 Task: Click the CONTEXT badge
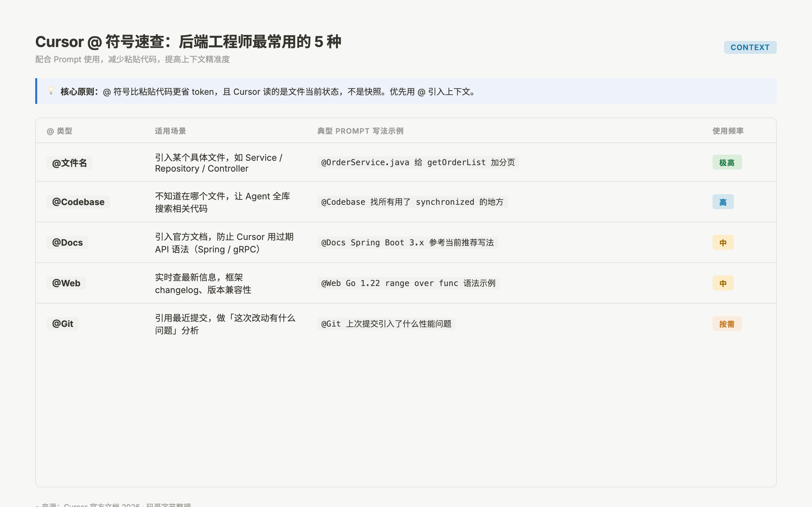[x=750, y=47]
